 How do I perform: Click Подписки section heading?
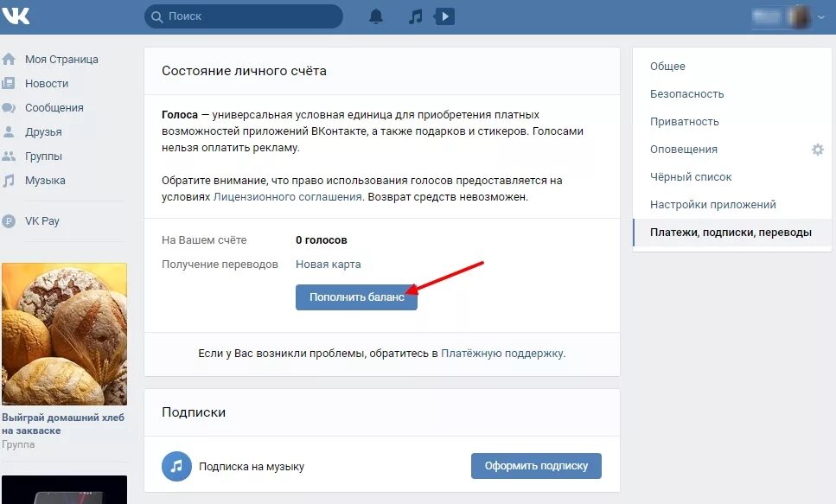point(194,412)
